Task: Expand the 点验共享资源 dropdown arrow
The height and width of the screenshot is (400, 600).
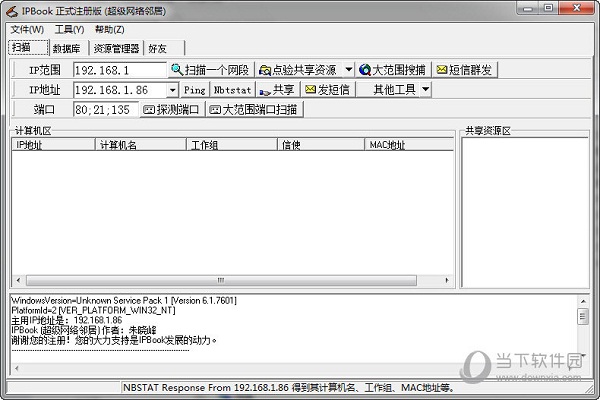Action: tap(349, 70)
